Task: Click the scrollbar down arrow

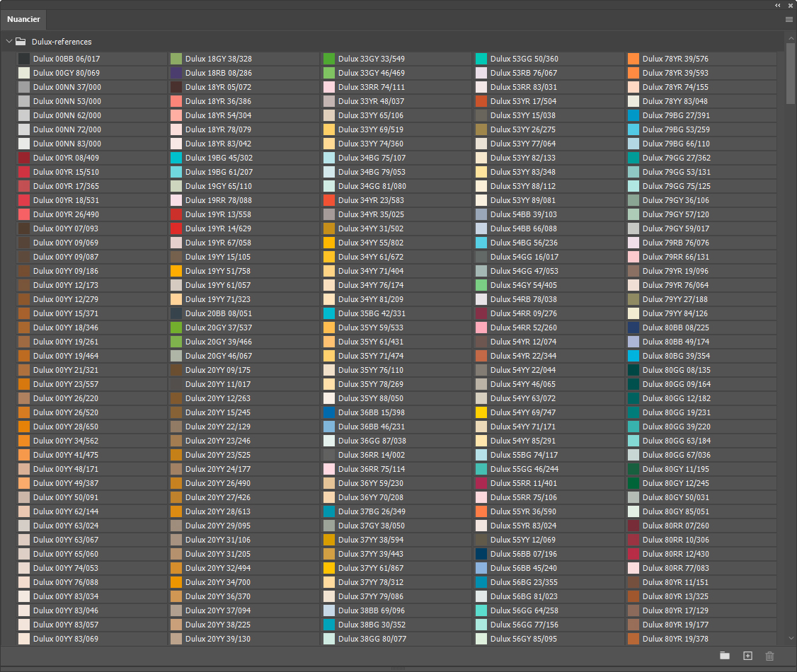Action: click(791, 639)
